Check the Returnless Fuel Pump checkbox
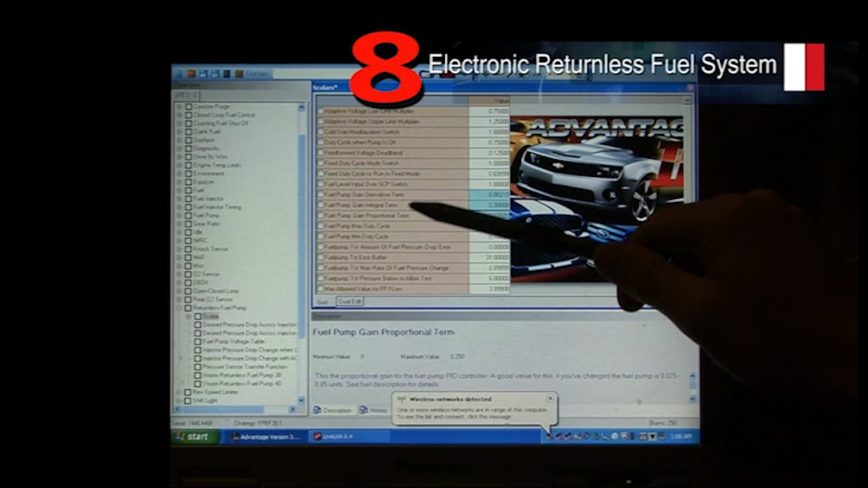 [187, 308]
